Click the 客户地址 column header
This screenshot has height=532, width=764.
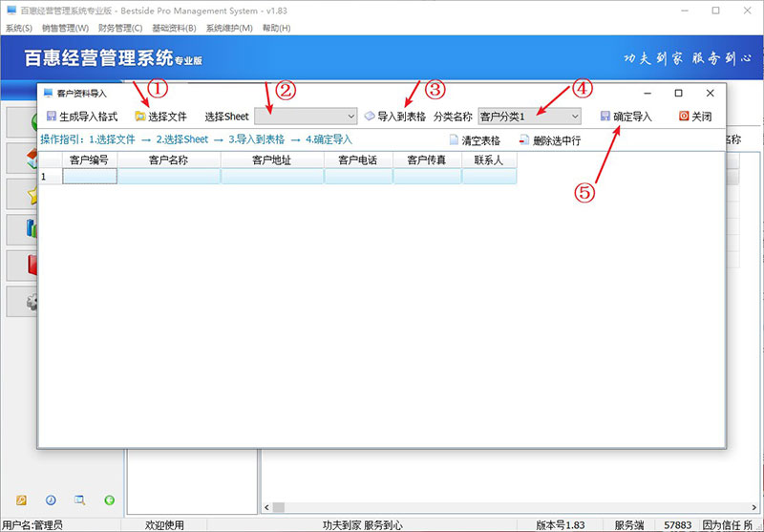[x=272, y=160]
